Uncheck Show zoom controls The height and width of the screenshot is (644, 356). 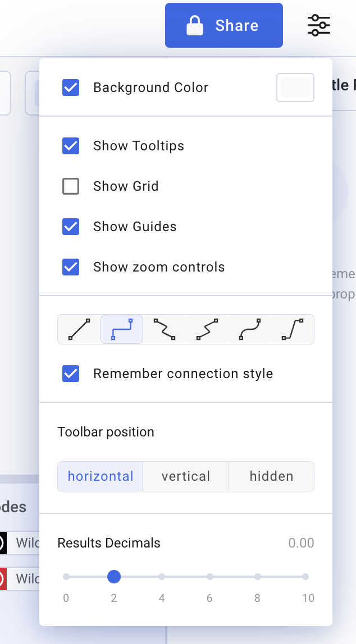click(x=71, y=267)
